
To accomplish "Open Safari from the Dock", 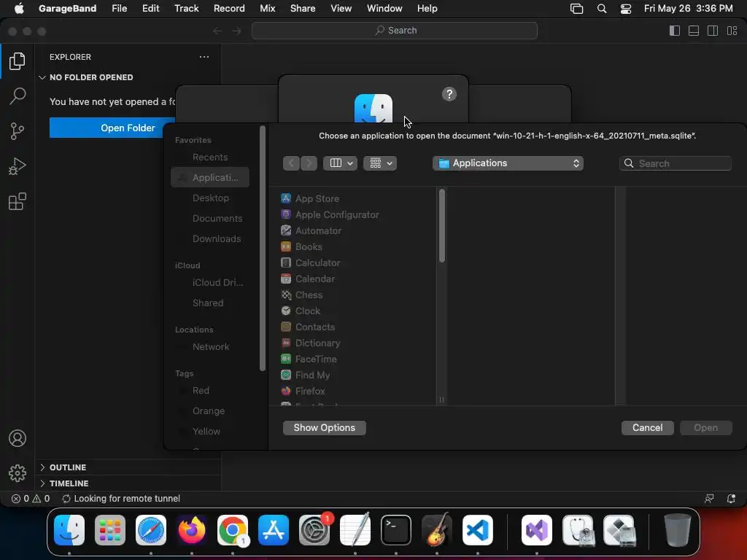I will [151, 530].
